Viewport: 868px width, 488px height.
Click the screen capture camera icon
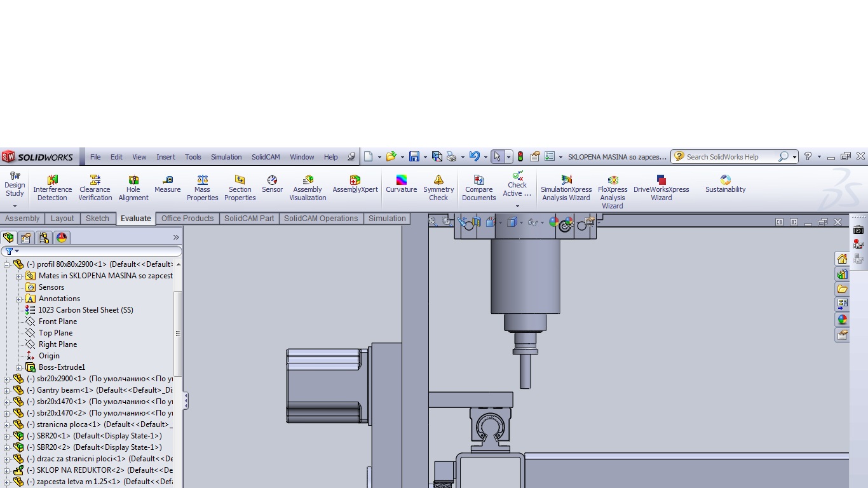click(858, 230)
